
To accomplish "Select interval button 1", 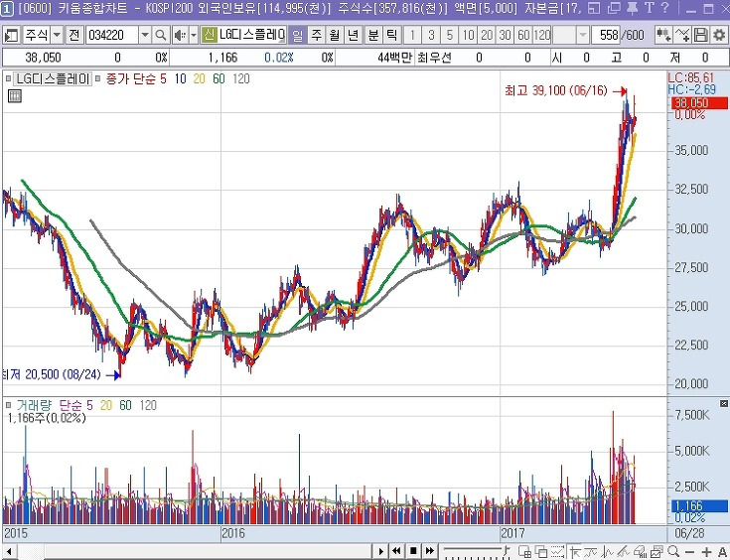I will pyautogui.click(x=412, y=35).
